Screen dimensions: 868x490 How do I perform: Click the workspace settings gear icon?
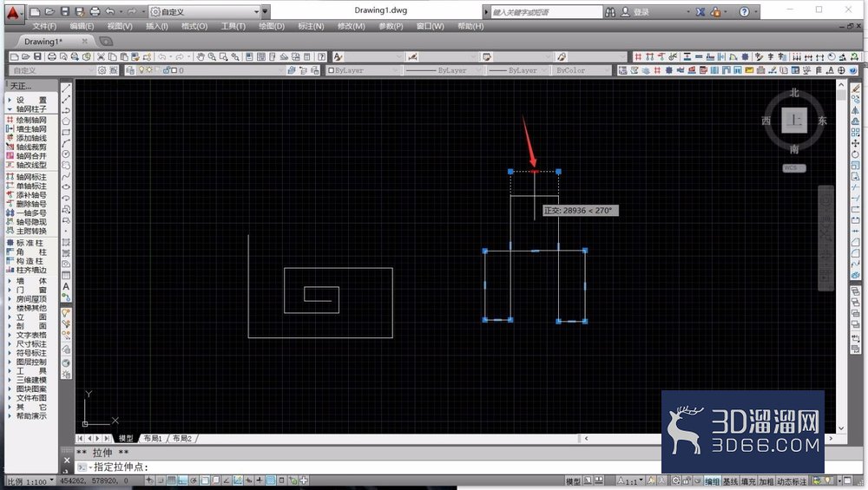tap(102, 70)
